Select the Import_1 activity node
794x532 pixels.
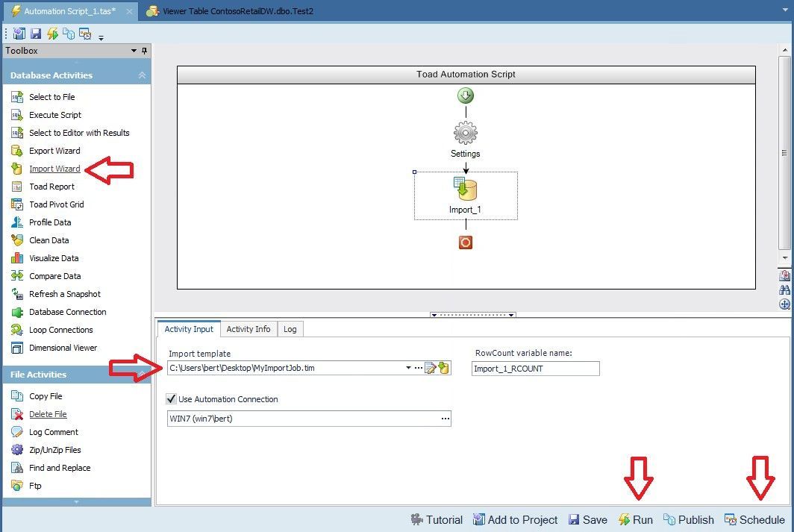point(466,195)
